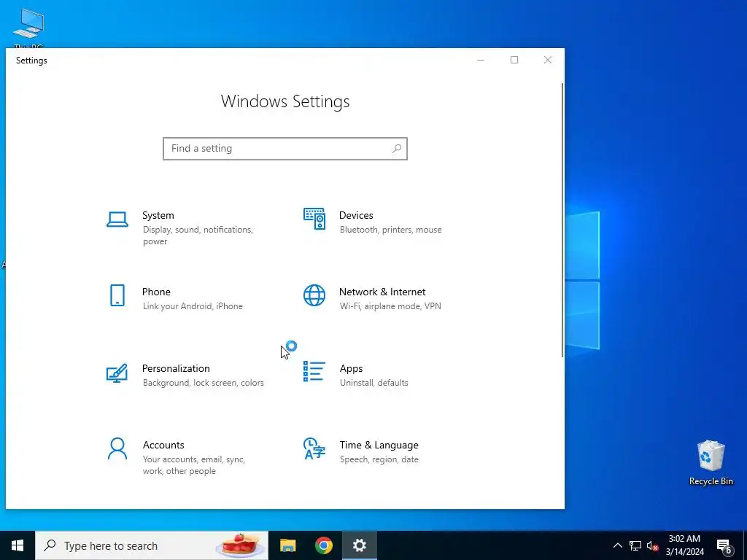The height and width of the screenshot is (560, 747).
Task: Open the Devices keyboard and speaker icon
Action: [314, 219]
